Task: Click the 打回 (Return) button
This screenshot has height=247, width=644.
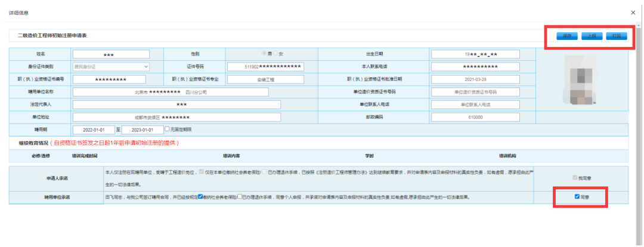Action: pyautogui.click(x=615, y=36)
